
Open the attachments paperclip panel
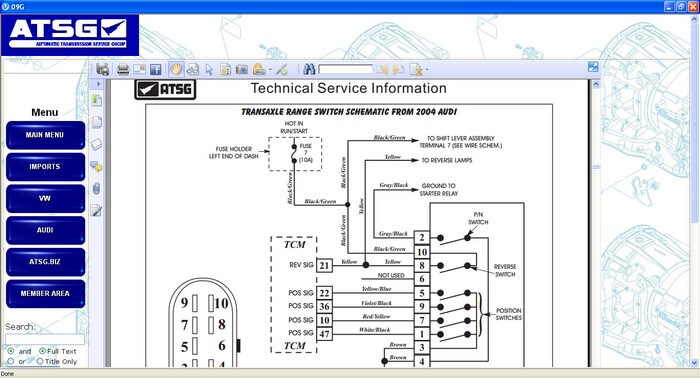pos(96,189)
